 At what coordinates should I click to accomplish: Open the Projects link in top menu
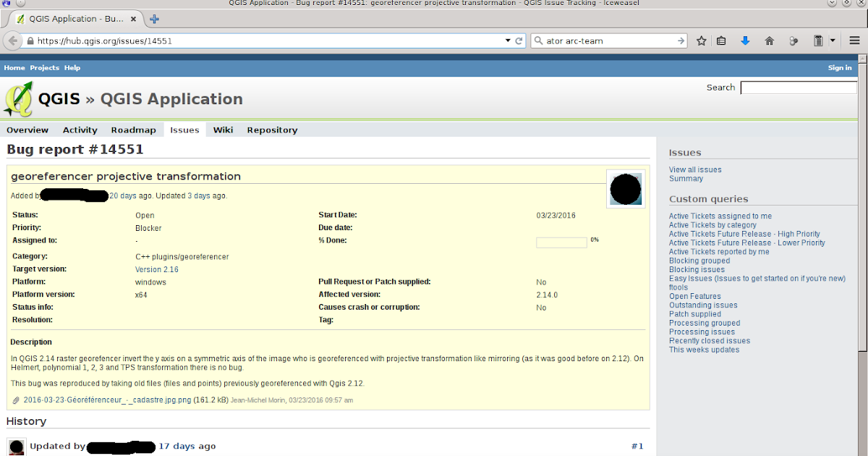coord(44,67)
